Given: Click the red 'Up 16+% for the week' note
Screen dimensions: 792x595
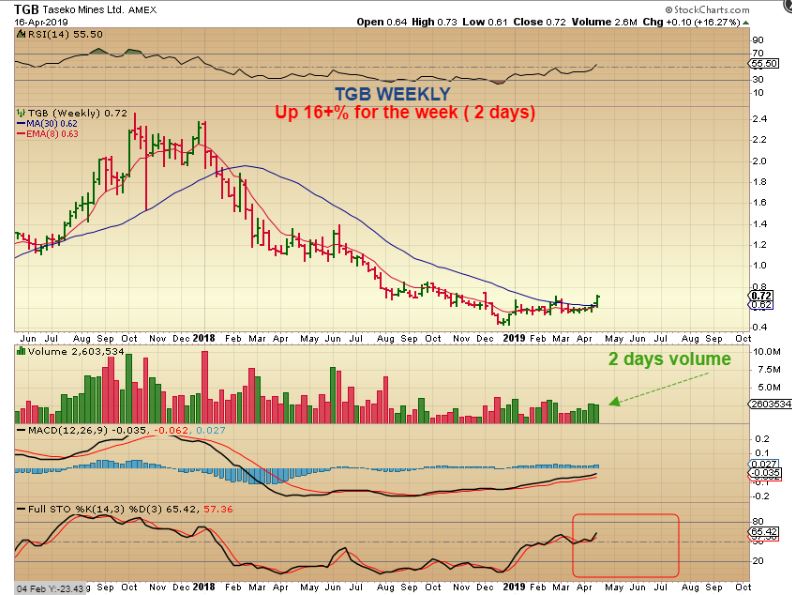Looking at the screenshot, I should 405,112.
